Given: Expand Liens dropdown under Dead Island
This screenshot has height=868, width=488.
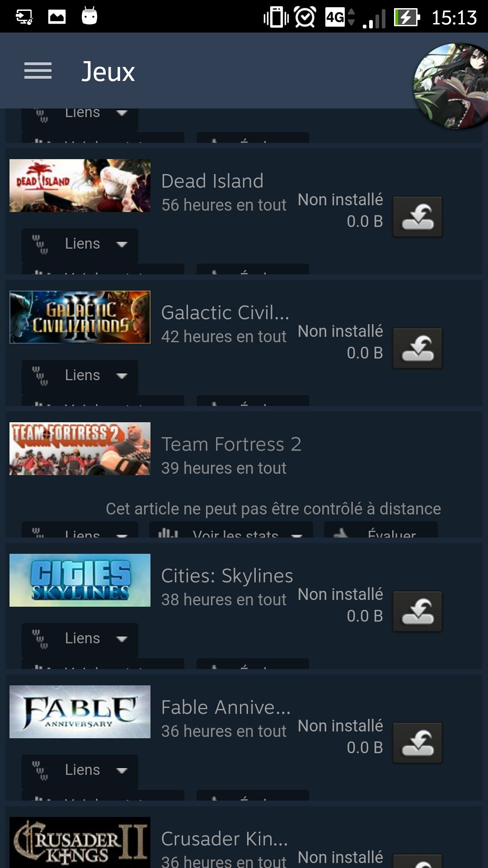Looking at the screenshot, I should pyautogui.click(x=80, y=245).
